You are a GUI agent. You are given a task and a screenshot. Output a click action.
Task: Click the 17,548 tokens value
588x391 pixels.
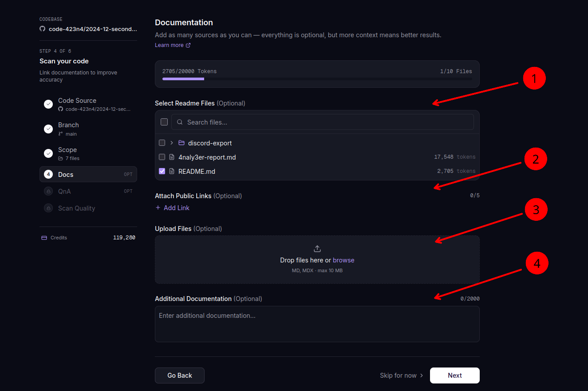point(455,157)
